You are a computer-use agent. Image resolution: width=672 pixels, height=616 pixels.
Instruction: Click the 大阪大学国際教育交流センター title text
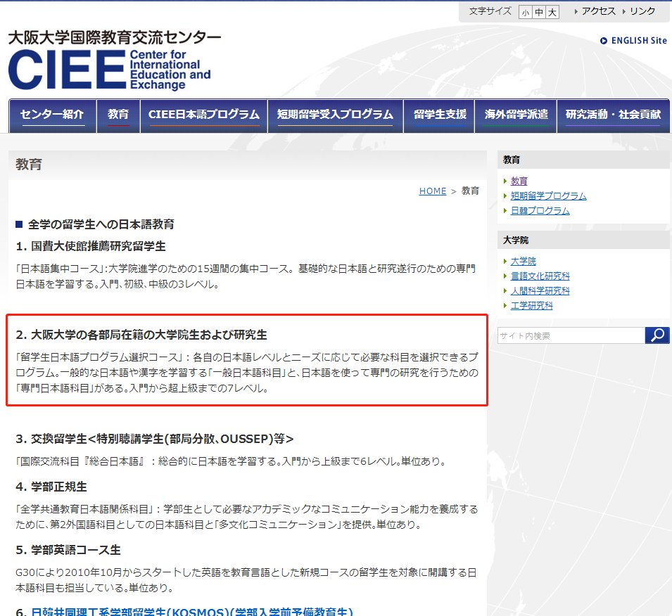pyautogui.click(x=115, y=38)
